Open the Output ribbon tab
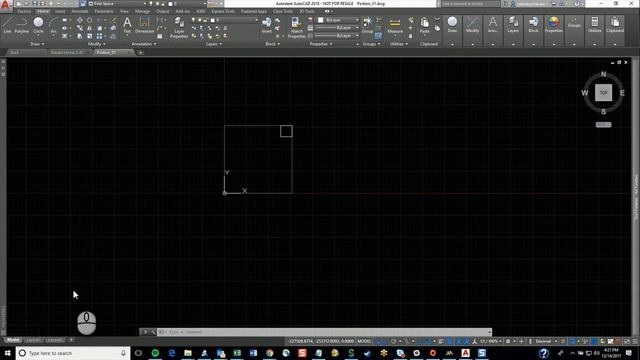Image resolution: width=640 pixels, height=360 pixels. [x=162, y=11]
